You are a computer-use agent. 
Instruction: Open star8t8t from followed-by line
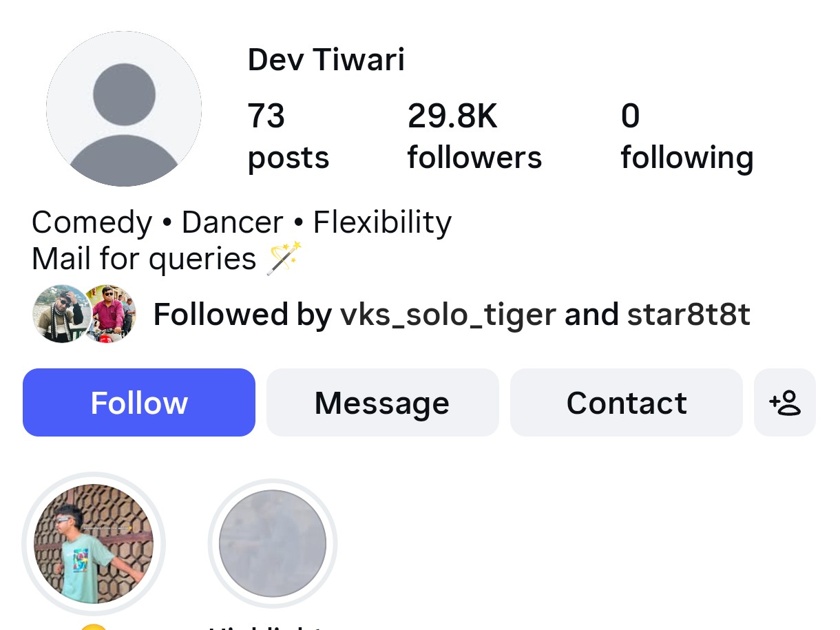click(x=688, y=315)
